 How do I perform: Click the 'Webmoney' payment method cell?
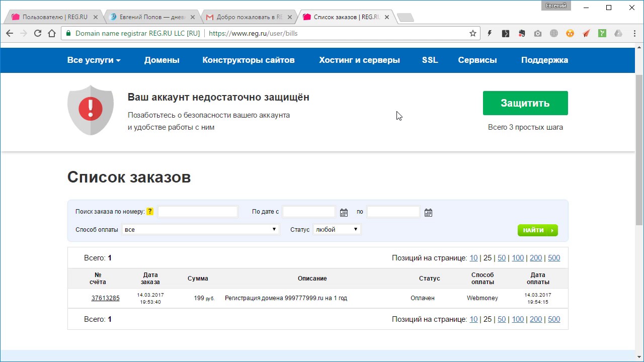click(x=482, y=298)
